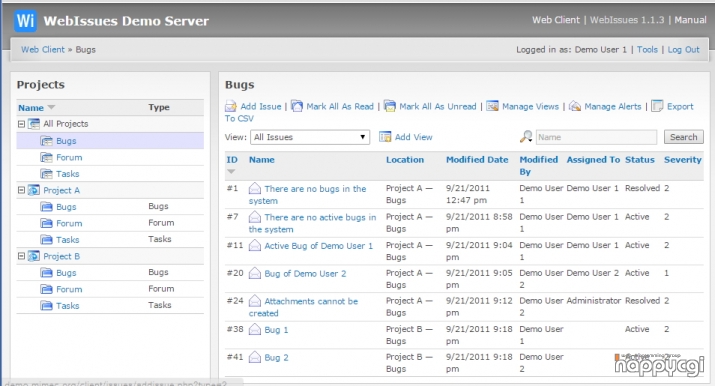Click the Manage Alerts link text
The image size is (715, 386).
(x=612, y=106)
